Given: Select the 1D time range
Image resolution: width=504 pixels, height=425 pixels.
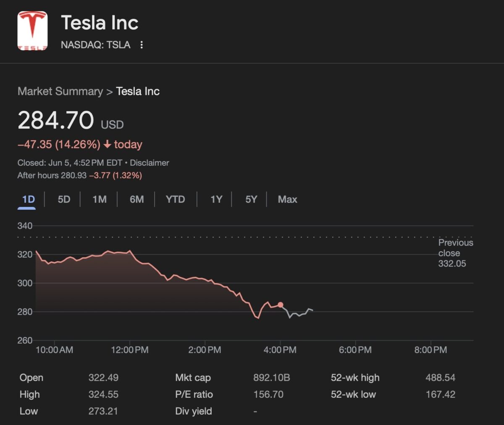Looking at the screenshot, I should (x=26, y=199).
